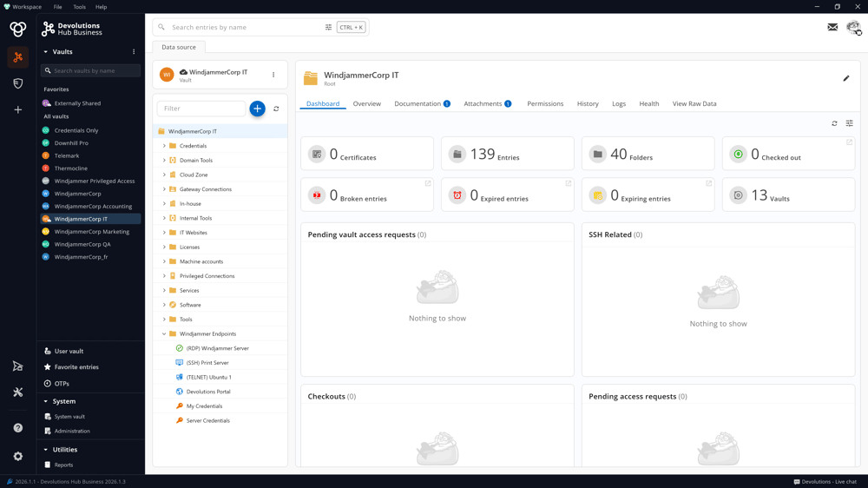
Task: Click the blue add entry button
Action: click(x=257, y=109)
